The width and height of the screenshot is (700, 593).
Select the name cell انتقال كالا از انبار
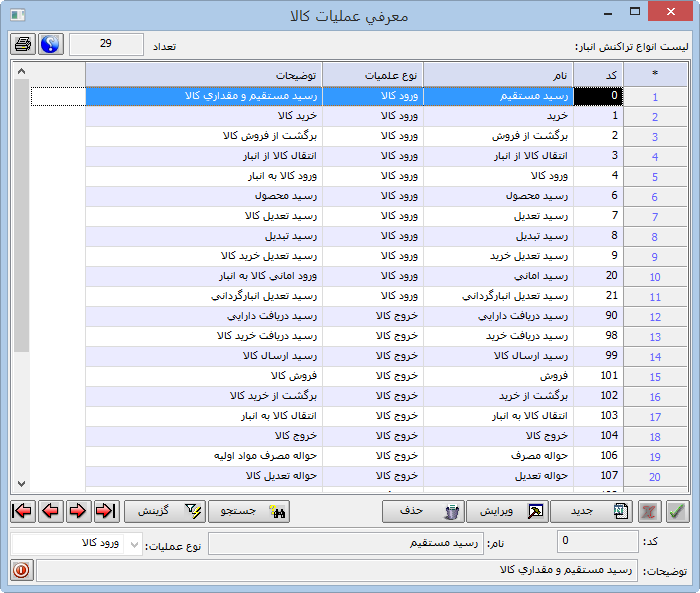tap(498, 156)
